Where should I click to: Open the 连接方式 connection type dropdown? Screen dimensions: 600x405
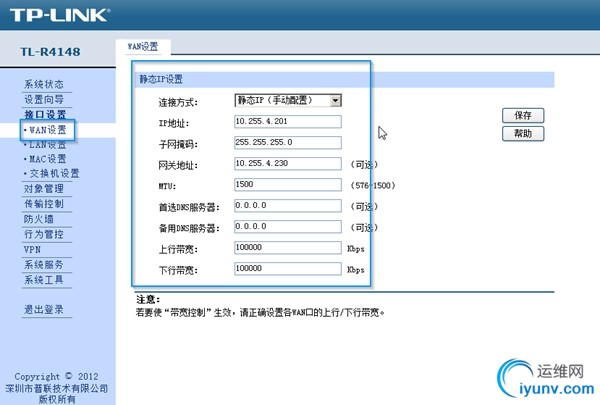288,101
